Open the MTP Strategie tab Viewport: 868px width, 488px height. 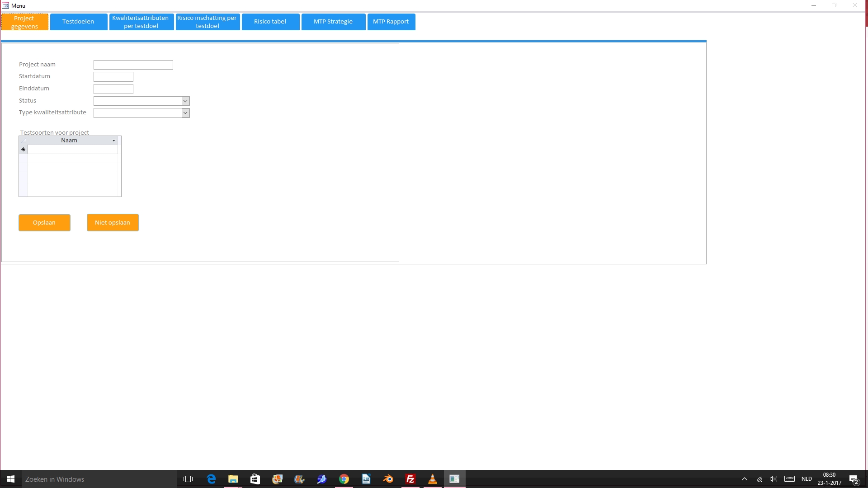pos(333,22)
